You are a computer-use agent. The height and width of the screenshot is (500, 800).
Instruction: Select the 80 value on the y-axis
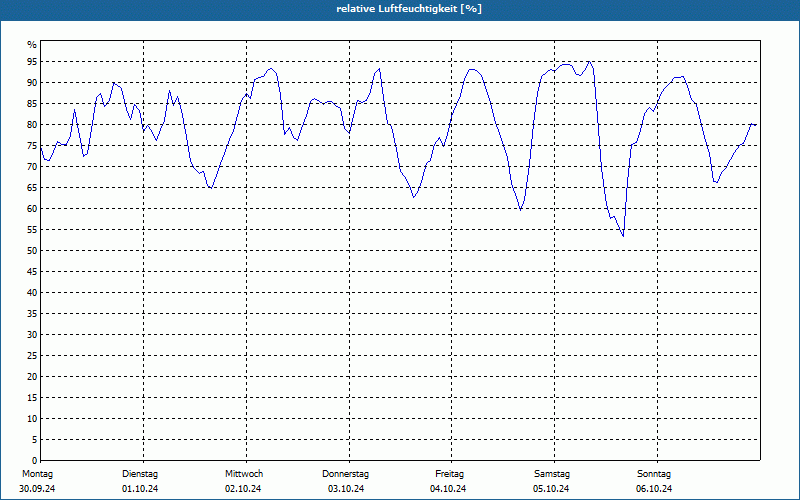[32, 124]
